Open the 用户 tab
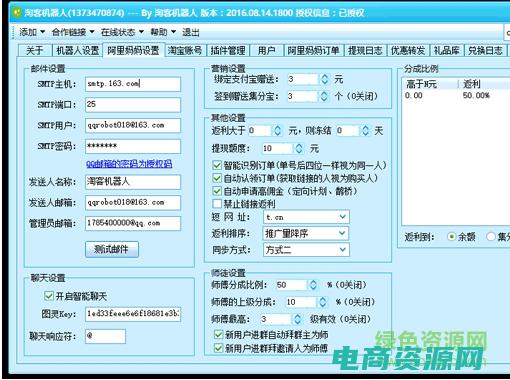Image resolution: width=510 pixels, height=380 pixels. click(x=266, y=50)
